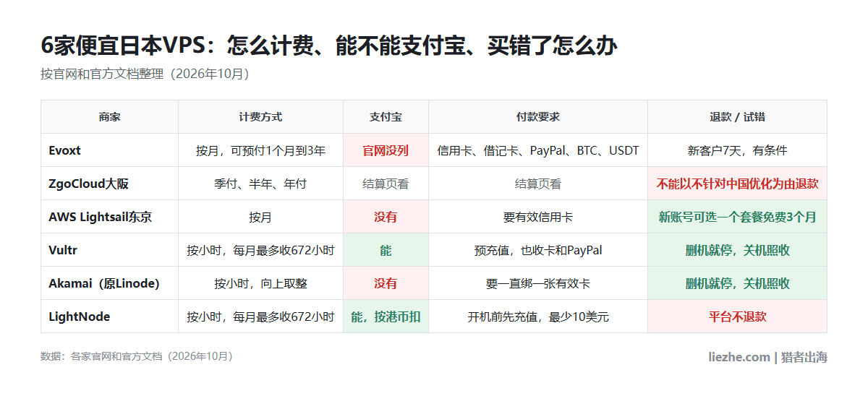Click the "付款要求" column header
Viewport: 868px width, 396px height.
538,117
